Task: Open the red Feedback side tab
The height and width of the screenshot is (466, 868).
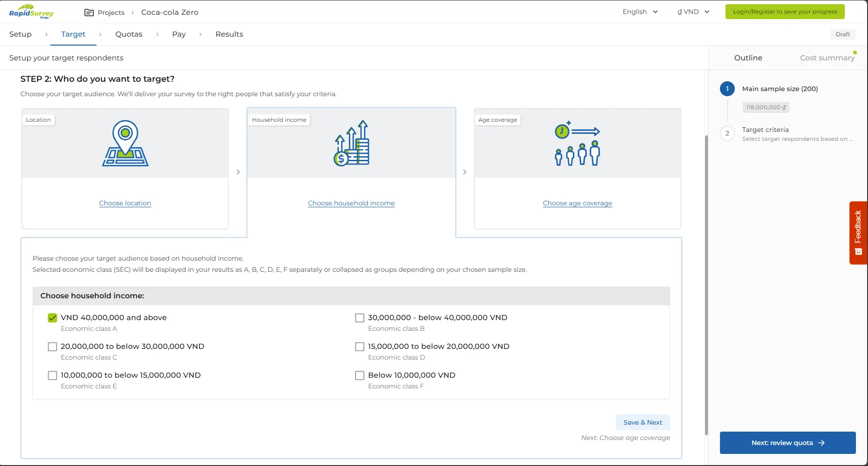Action: tap(858, 232)
